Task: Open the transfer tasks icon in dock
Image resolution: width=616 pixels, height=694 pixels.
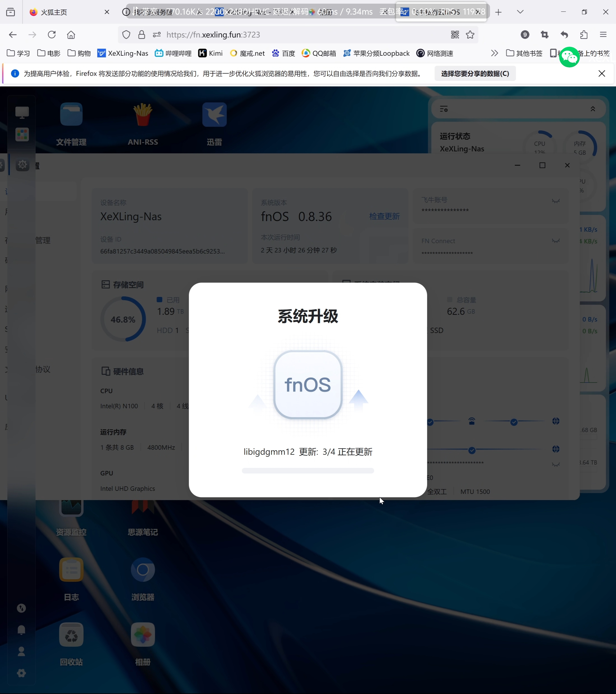Action: pos(21,608)
